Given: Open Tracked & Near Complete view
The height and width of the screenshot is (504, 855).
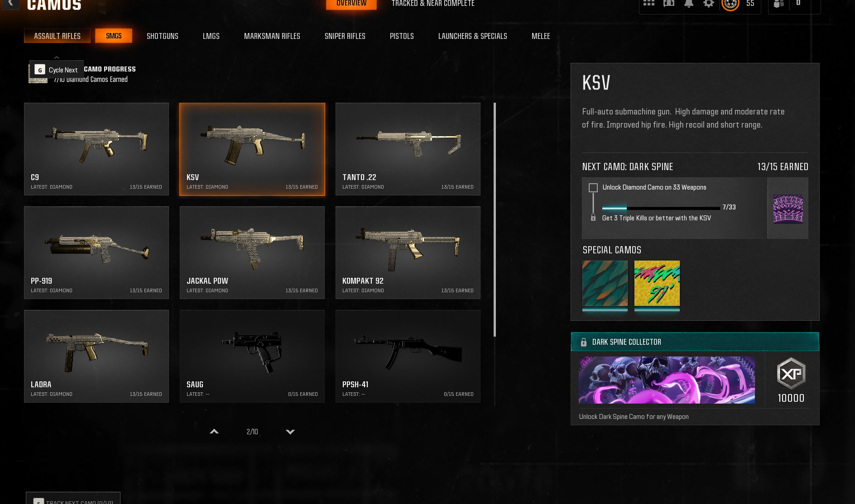Looking at the screenshot, I should 433,4.
